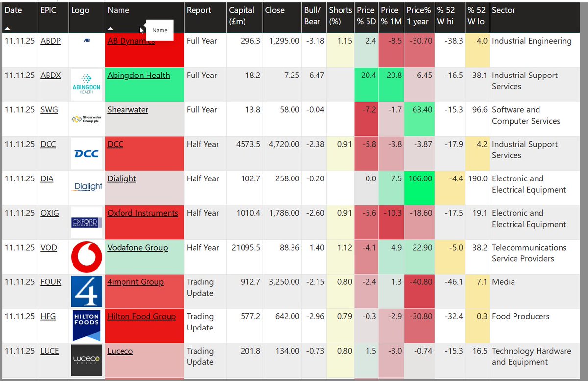The height and width of the screenshot is (381, 588).
Task: Click the HFG ticker link
Action: point(48,316)
